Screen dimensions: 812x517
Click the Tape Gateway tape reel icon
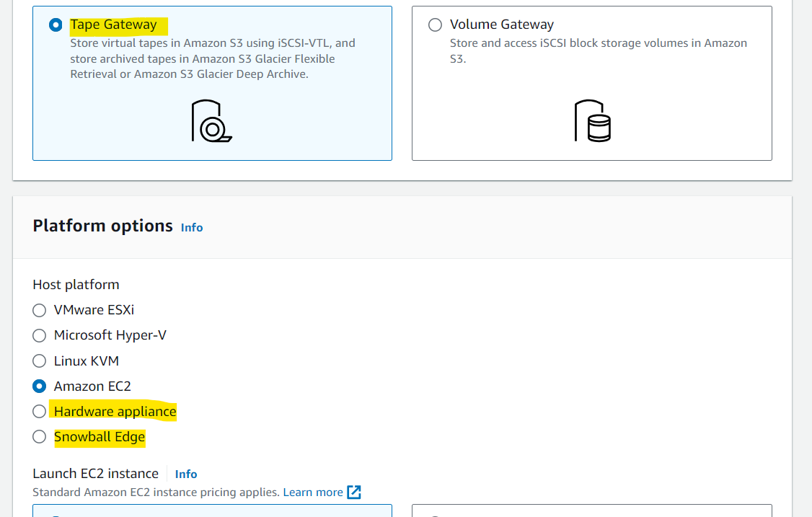point(212,120)
